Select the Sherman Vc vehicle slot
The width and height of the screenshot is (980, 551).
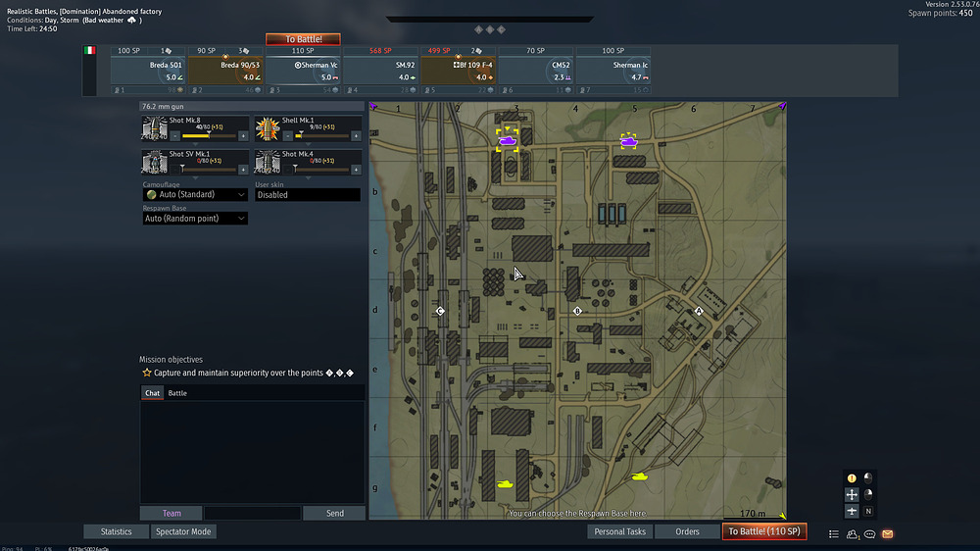[x=303, y=71]
